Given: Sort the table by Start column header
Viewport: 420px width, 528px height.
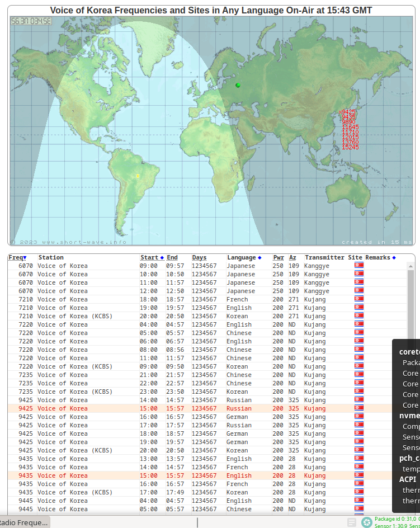Looking at the screenshot, I should [149, 258].
